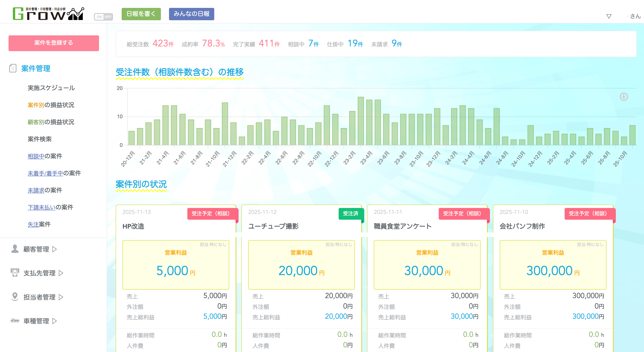Open the user menu dropdown arrow

coord(609,16)
